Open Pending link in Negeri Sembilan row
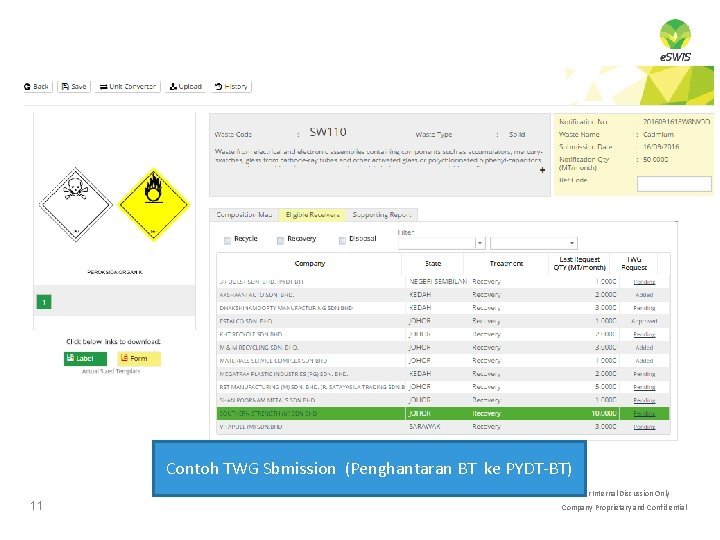Viewport: 720px width, 540px height. 644,282
